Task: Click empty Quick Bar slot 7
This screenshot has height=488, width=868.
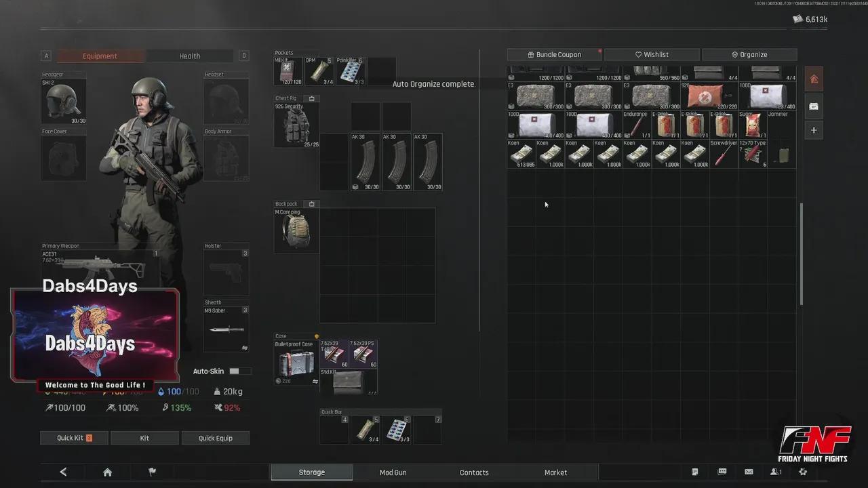Action: (x=427, y=430)
